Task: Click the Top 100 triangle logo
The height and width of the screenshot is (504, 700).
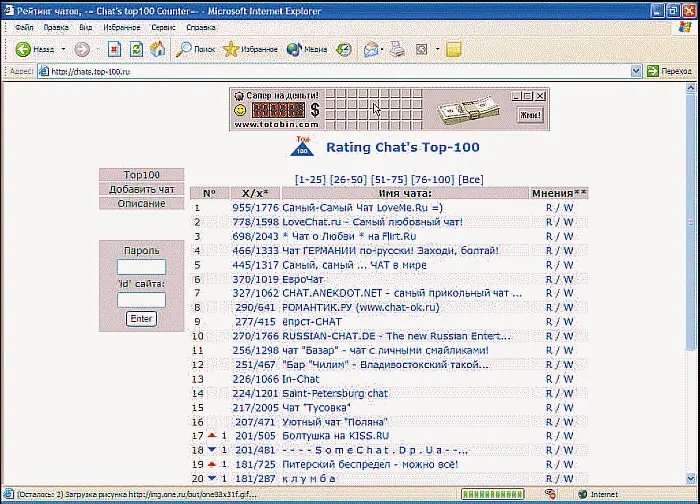Action: [302, 146]
